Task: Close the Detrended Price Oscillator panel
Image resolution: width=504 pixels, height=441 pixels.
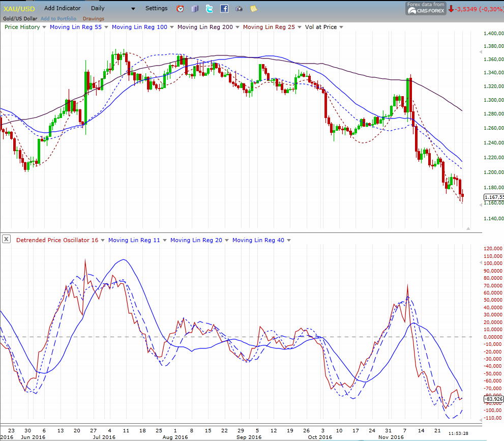Action: point(7,239)
